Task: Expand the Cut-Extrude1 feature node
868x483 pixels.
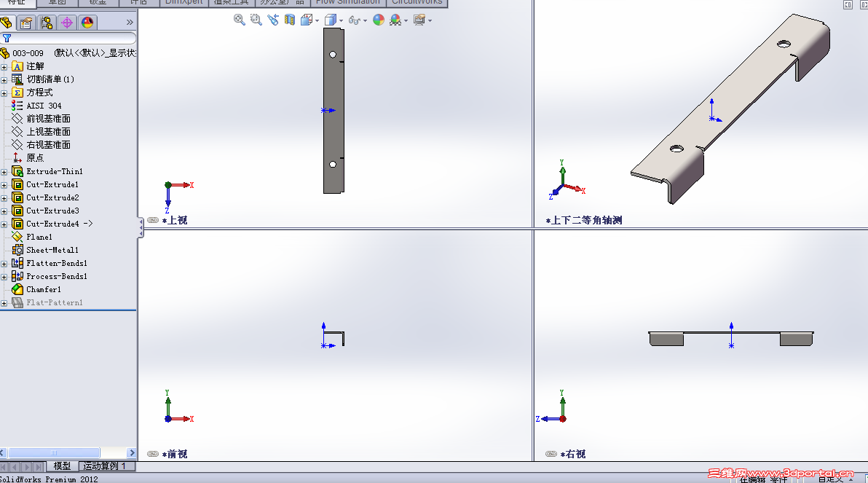Action: click(x=5, y=184)
